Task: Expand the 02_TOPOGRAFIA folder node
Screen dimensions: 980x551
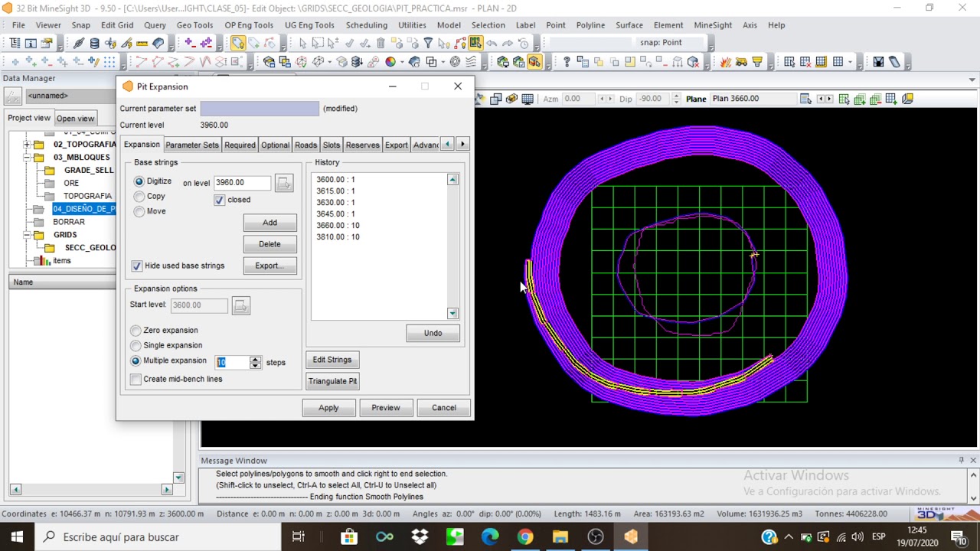Action: click(x=27, y=144)
